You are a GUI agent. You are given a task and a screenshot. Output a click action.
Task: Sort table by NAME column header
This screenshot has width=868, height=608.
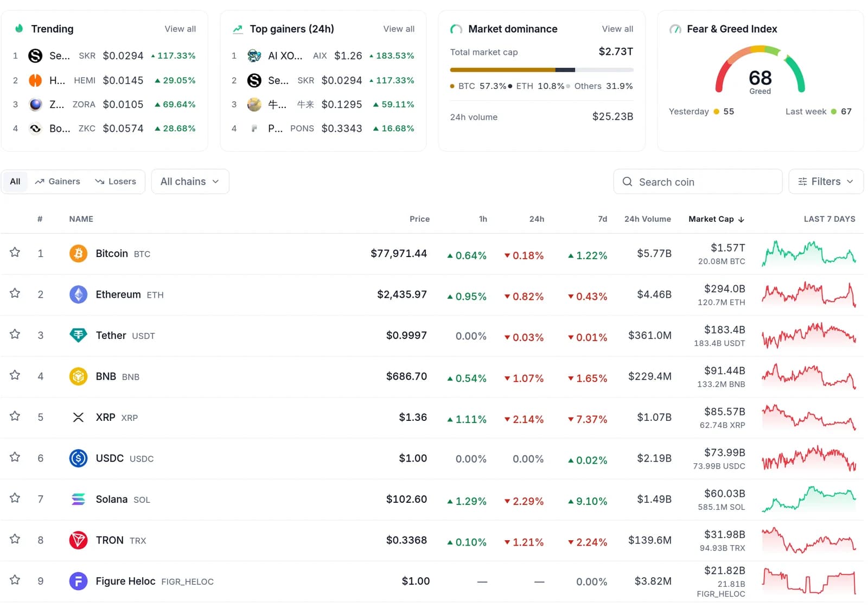(x=81, y=219)
